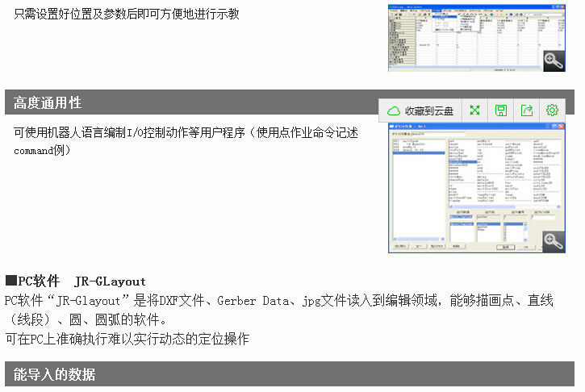Click the text 可在PC上准确执行难以实行动态的定位操作
The height and width of the screenshot is (392, 585).
point(127,338)
